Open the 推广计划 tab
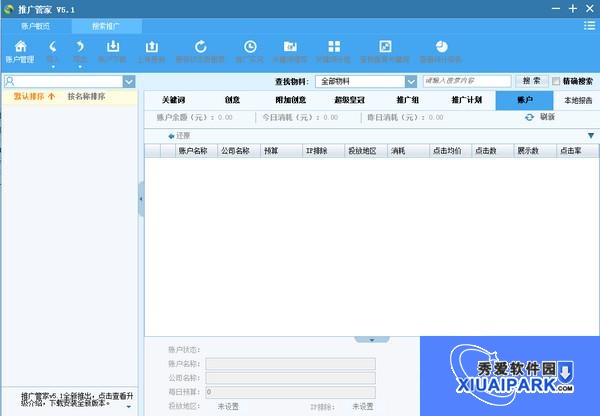 click(466, 100)
